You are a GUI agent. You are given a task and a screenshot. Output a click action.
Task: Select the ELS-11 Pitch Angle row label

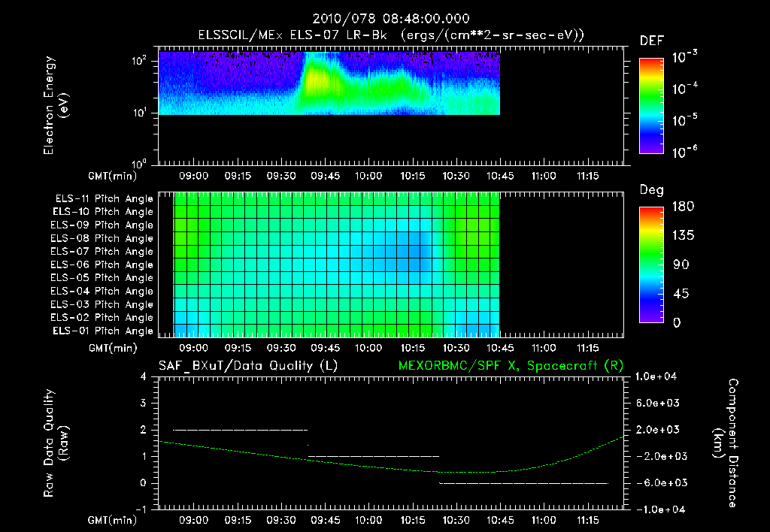(x=104, y=199)
